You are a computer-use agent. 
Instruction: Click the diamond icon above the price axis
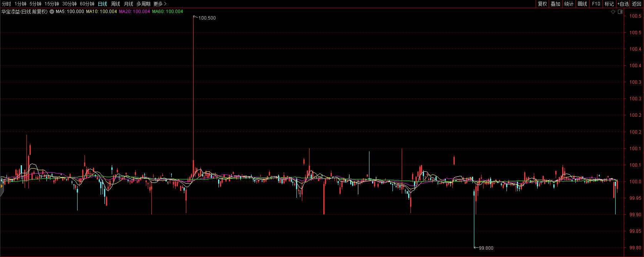(x=613, y=12)
